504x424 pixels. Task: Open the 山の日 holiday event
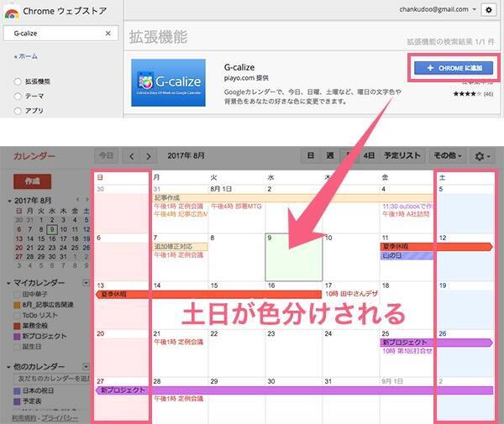point(407,256)
